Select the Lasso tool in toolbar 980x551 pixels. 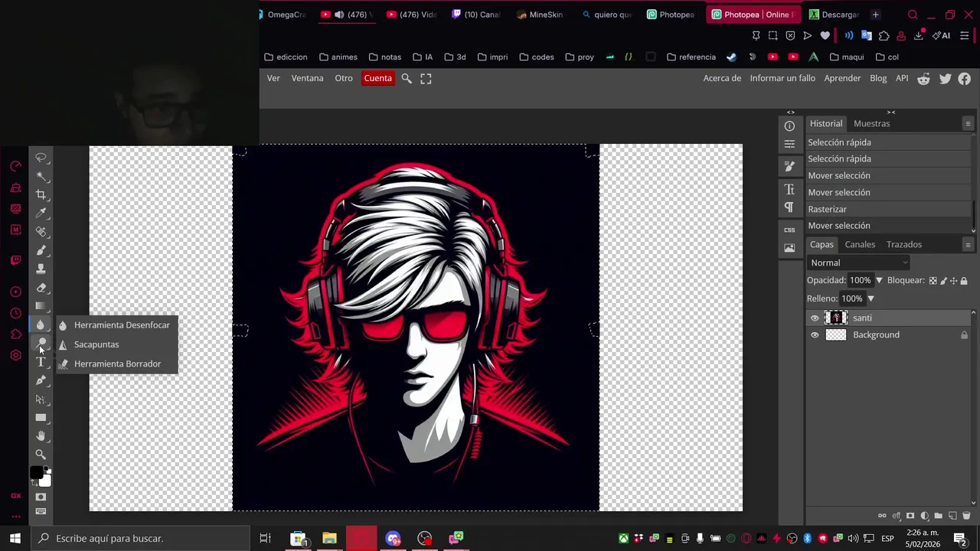point(41,158)
